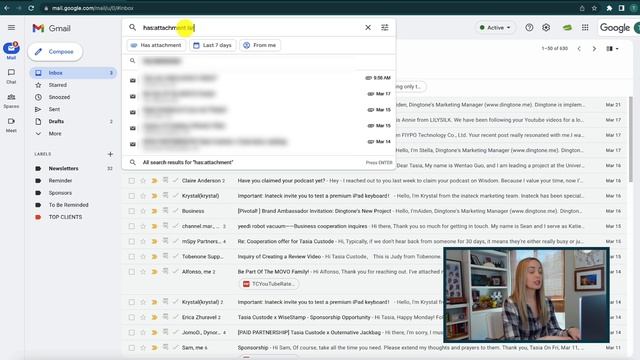Open the Newsletters label
640x360 pixels.
coord(63,168)
